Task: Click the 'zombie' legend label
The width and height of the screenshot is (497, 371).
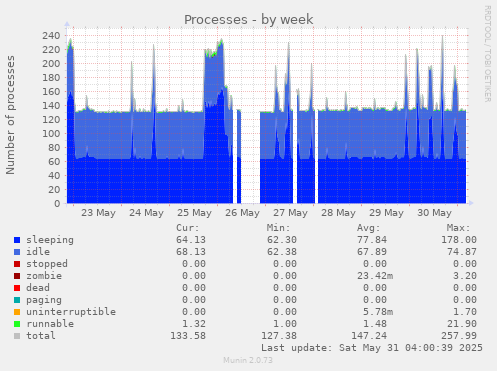Action: (x=44, y=276)
